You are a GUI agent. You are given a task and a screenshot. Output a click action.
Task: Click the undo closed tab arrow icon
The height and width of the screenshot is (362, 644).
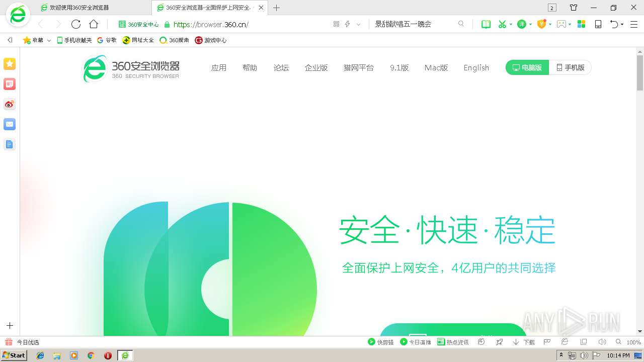point(614,24)
